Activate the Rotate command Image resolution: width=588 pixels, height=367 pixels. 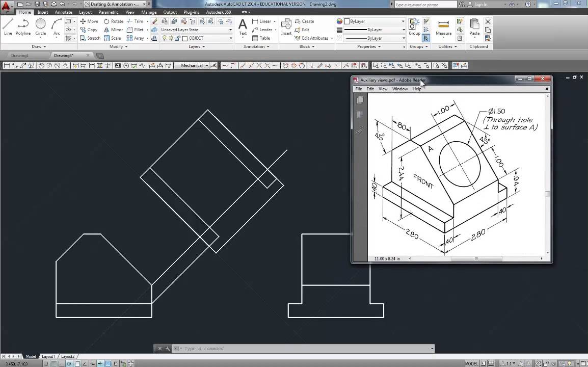113,21
